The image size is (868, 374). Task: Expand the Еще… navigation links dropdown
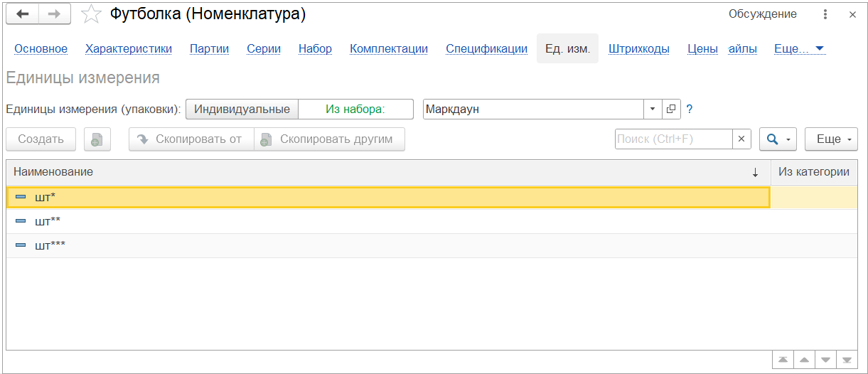(799, 49)
